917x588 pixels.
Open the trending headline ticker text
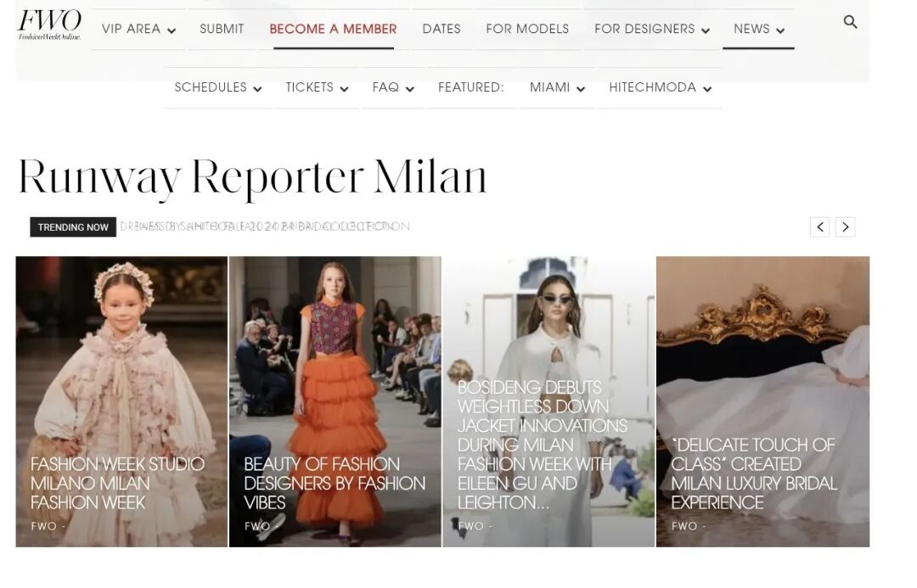[265, 227]
